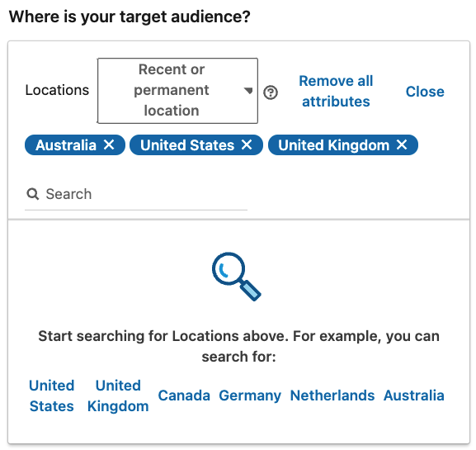This screenshot has height=450, width=476.
Task: Click the Australia selected tag label
Action: 66,145
